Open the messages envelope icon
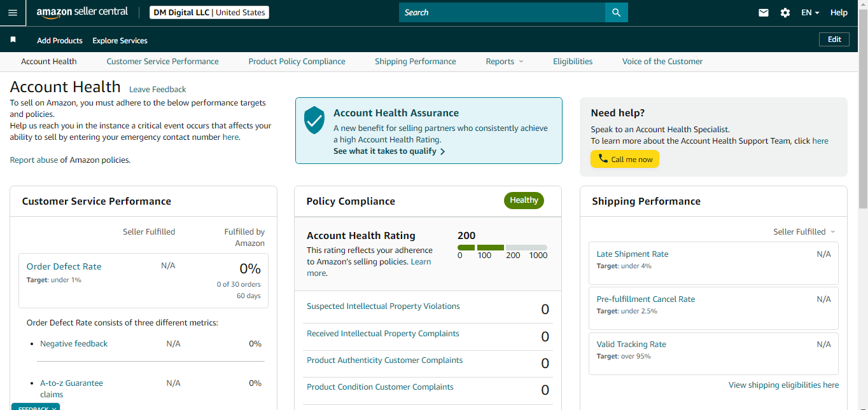The width and height of the screenshot is (868, 410). pos(764,13)
